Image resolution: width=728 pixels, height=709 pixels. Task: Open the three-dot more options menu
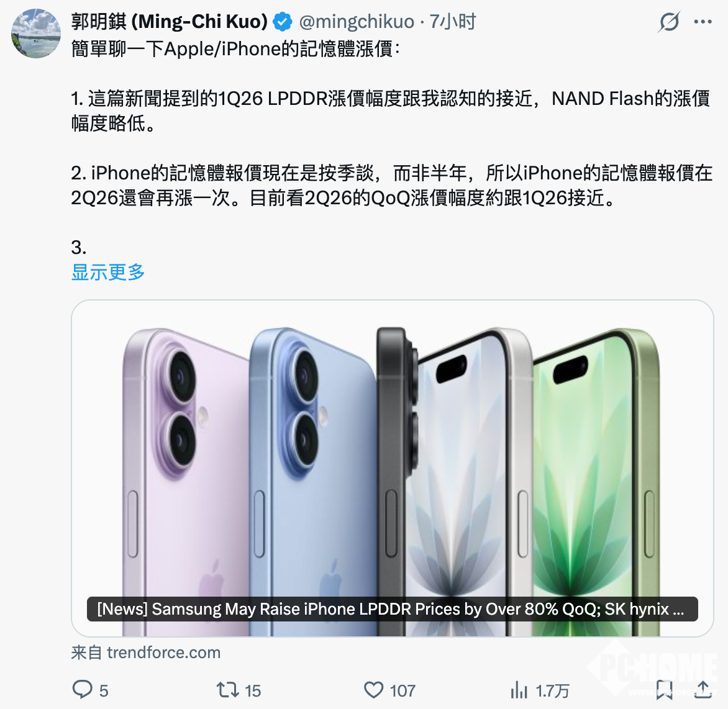click(703, 22)
